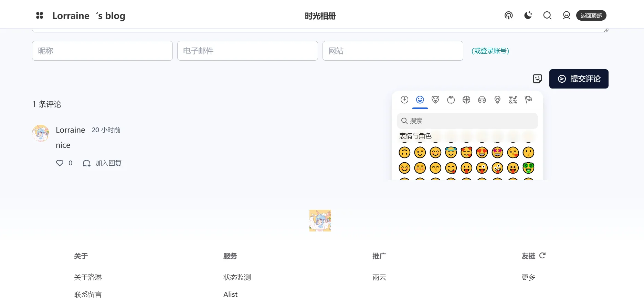Open the recently used emoji category
This screenshot has width=644, height=299.
pos(404,100)
